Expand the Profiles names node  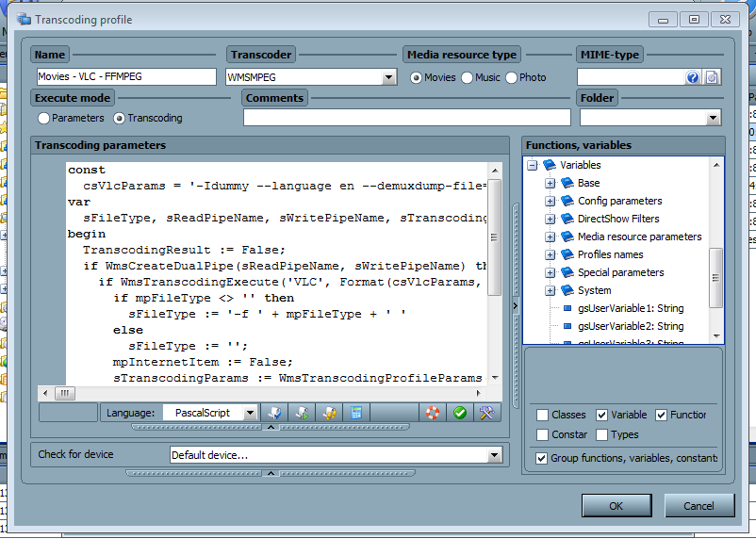550,254
